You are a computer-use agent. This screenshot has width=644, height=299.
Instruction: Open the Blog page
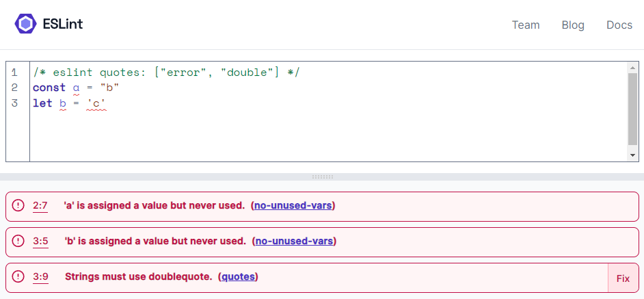pos(573,25)
